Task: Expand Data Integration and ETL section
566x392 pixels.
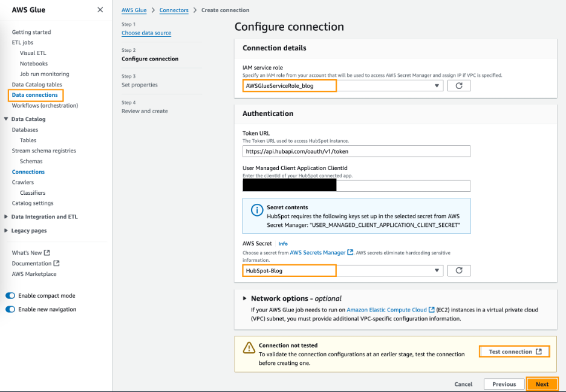Action: click(x=6, y=217)
